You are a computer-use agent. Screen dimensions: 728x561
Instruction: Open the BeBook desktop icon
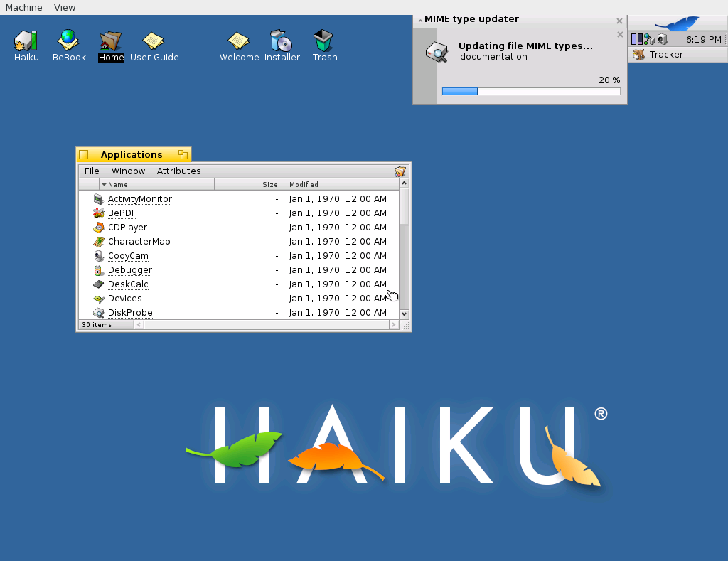coord(69,41)
